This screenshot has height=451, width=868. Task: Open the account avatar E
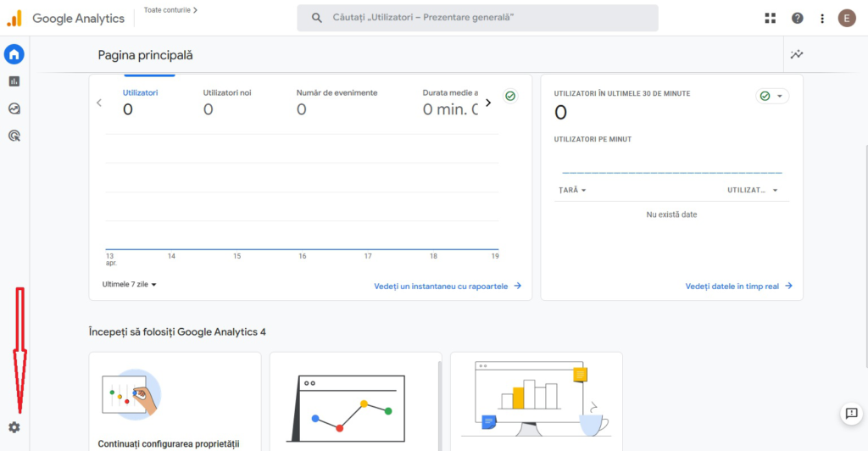tap(847, 19)
